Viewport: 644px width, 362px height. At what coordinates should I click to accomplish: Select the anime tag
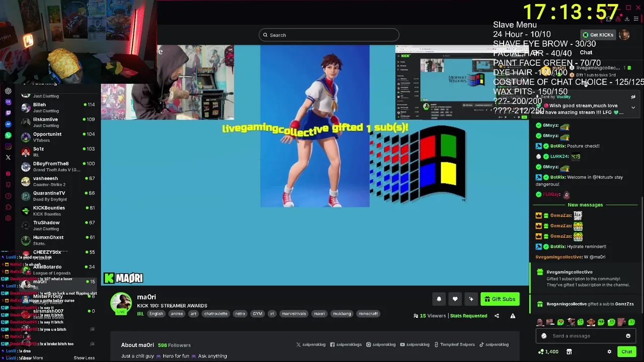177,314
